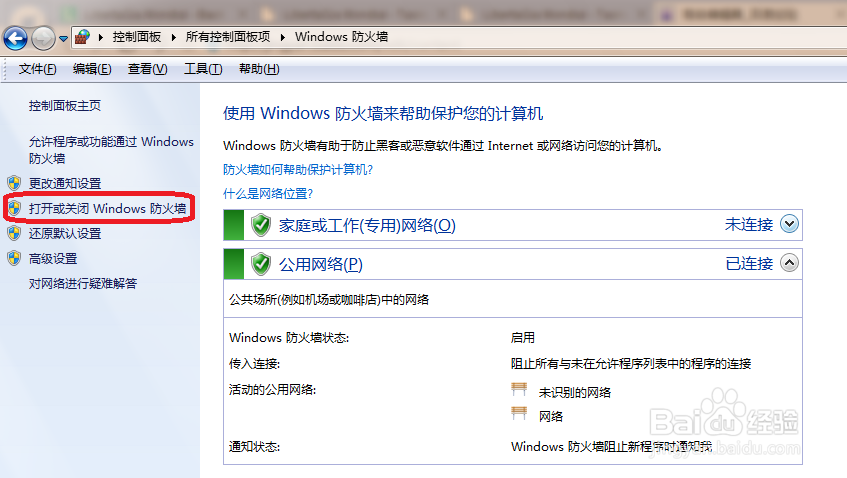
Task: Open 什么是网络位置? help link
Action: coord(268,193)
